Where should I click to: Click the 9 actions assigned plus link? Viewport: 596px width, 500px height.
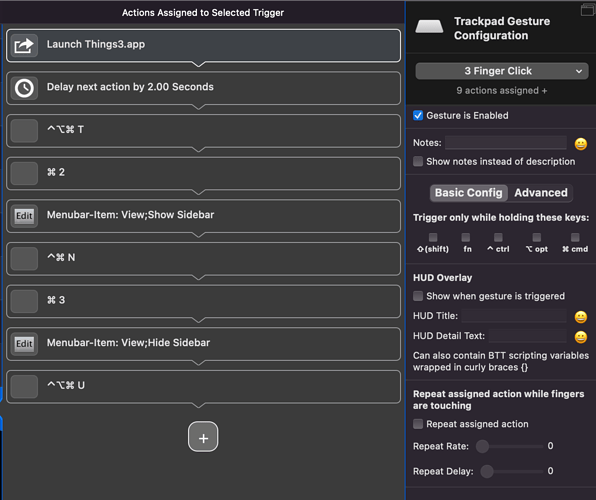502,90
